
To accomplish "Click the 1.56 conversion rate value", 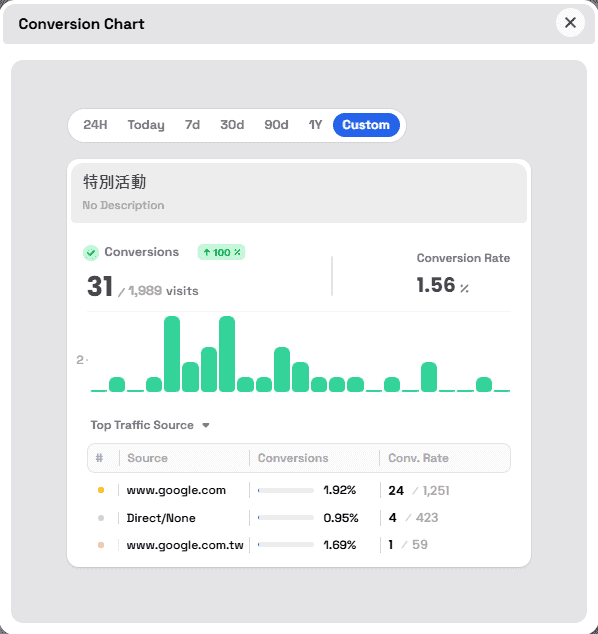I will (436, 285).
